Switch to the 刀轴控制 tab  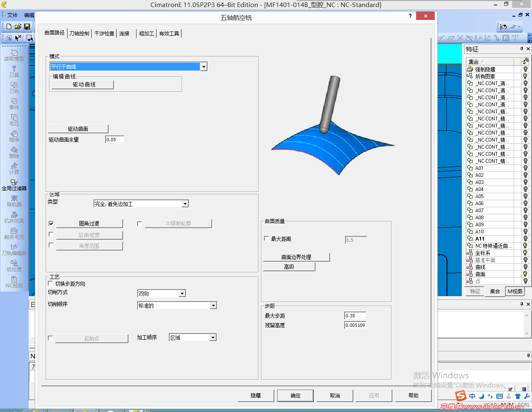tap(79, 34)
